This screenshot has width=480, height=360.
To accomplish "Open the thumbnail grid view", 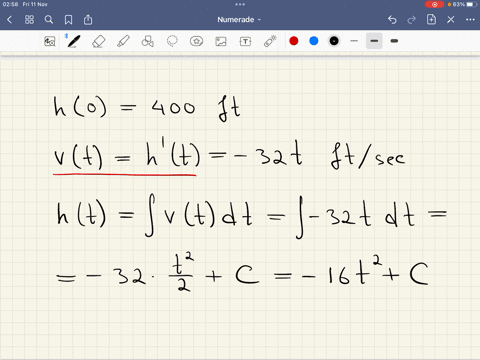I will pyautogui.click(x=29, y=20).
